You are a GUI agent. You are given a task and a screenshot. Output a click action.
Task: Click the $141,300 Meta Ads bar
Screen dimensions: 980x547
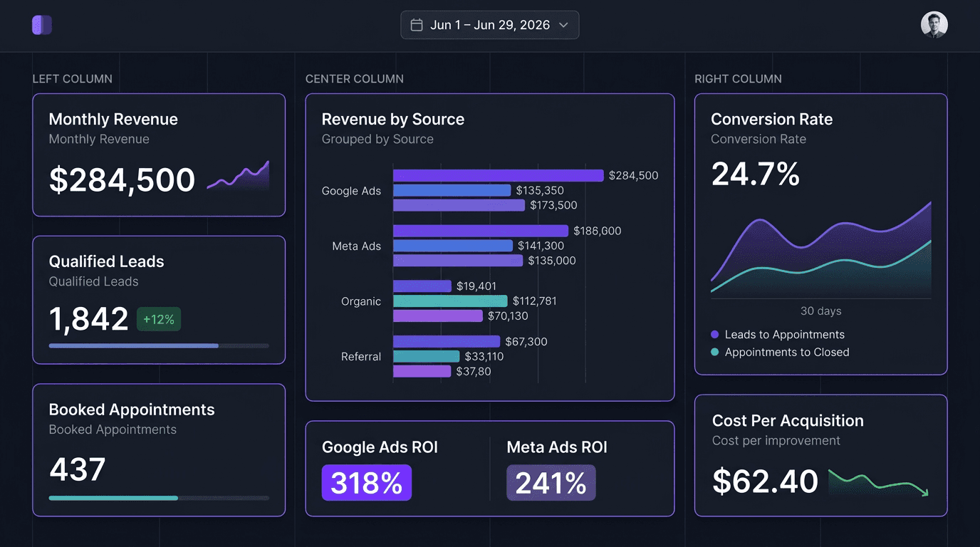(453, 246)
